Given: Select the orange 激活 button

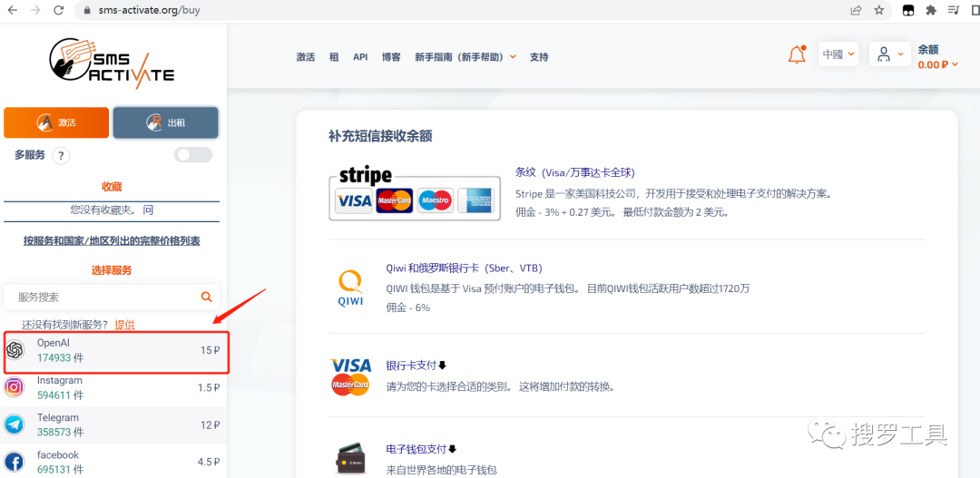Looking at the screenshot, I should click(56, 122).
